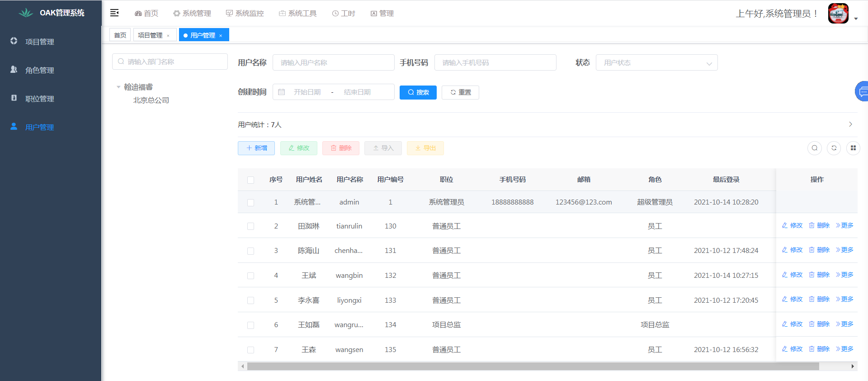Screen dimensions: 868x381
Task: Click the floating chat bubble icon
Action: coord(862,92)
